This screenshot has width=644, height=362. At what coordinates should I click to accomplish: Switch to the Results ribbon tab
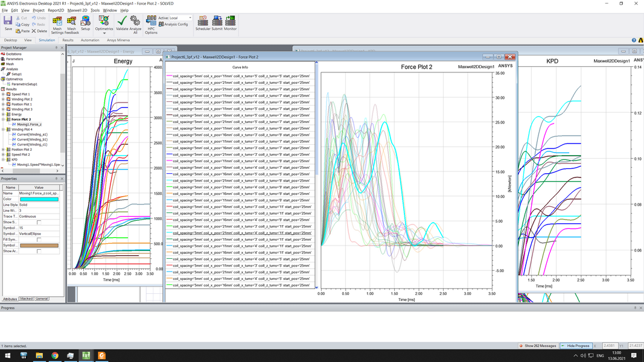click(68, 40)
